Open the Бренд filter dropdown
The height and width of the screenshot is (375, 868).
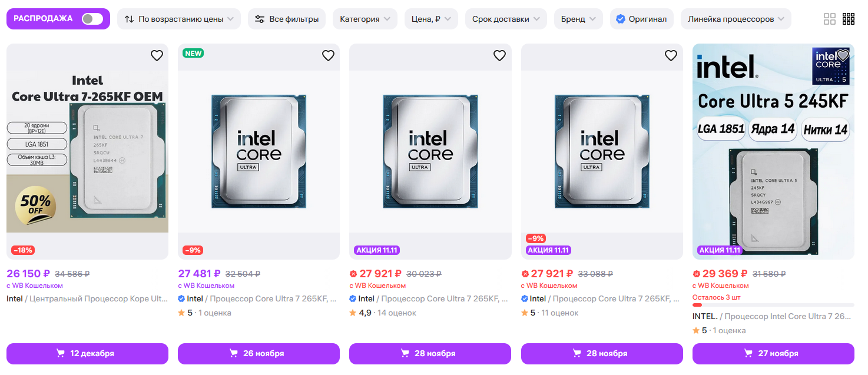pyautogui.click(x=578, y=19)
